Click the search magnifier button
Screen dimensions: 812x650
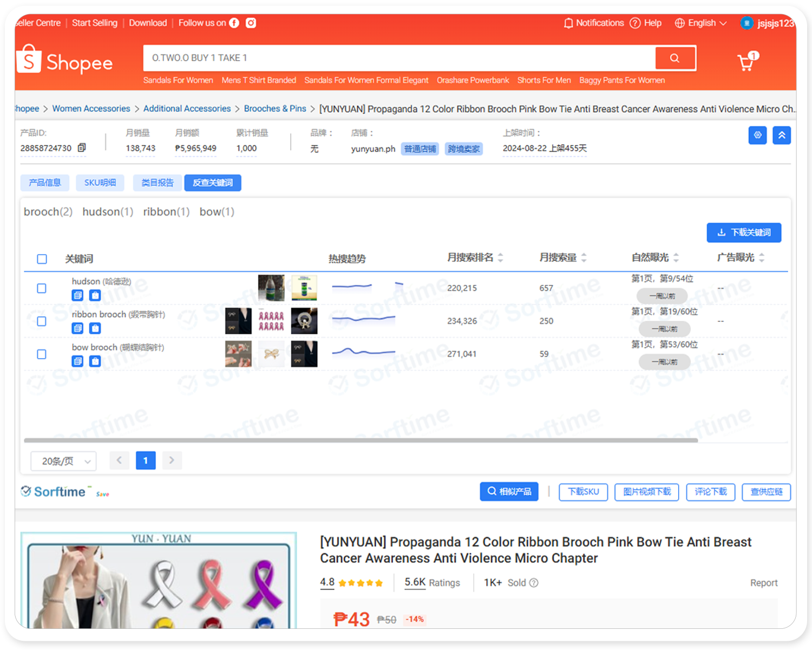[675, 58]
